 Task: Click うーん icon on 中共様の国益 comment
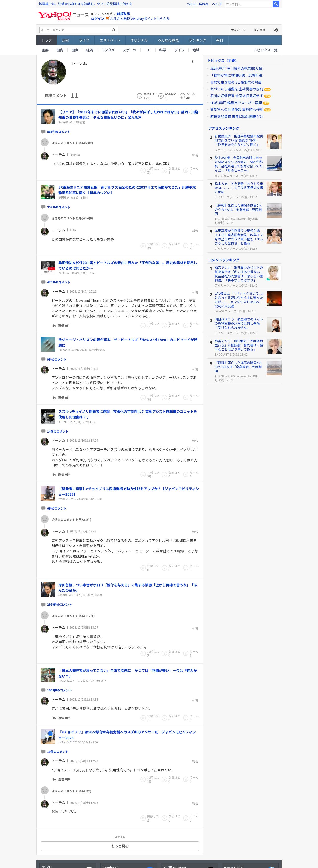click(185, 171)
